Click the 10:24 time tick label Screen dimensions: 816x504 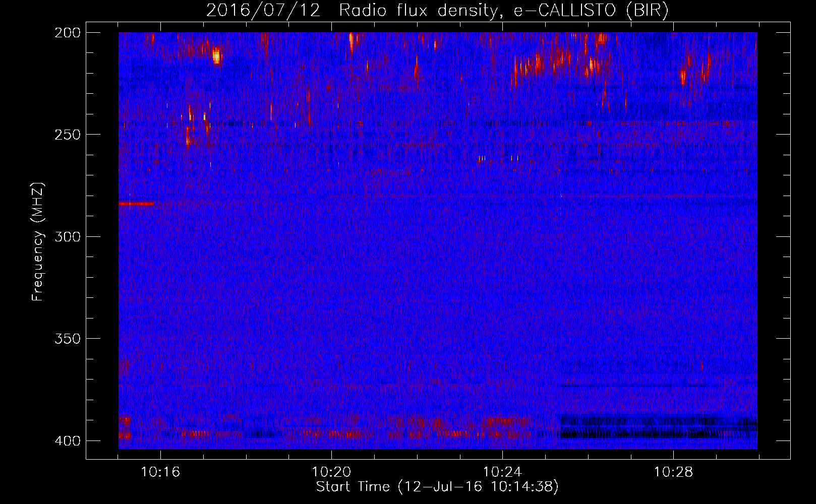coord(502,472)
